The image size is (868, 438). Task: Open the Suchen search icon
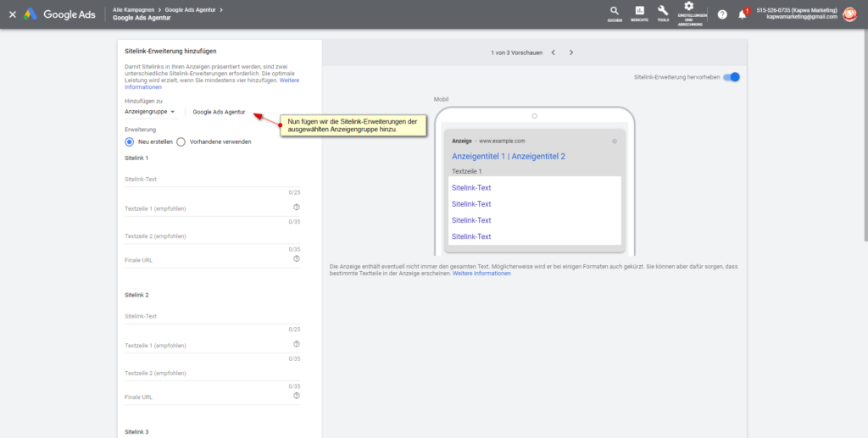(x=615, y=11)
